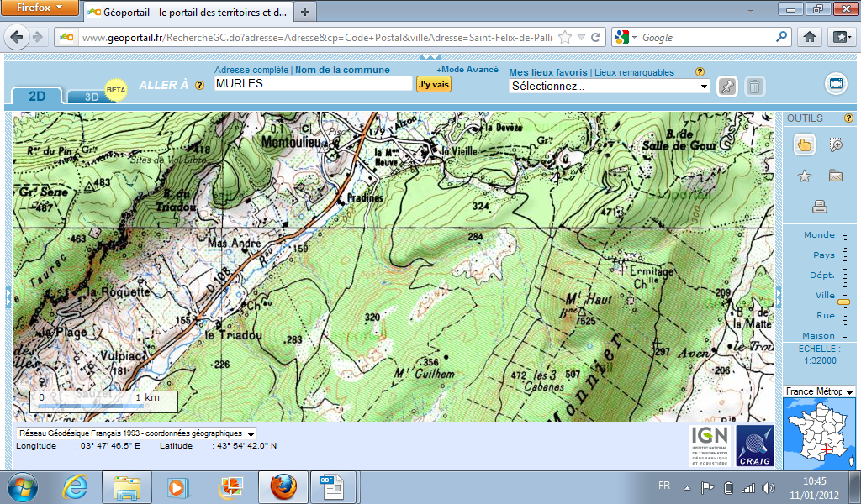Screen dimensions: 861x504
Task: Click the FR language indicator
Action: click(664, 486)
